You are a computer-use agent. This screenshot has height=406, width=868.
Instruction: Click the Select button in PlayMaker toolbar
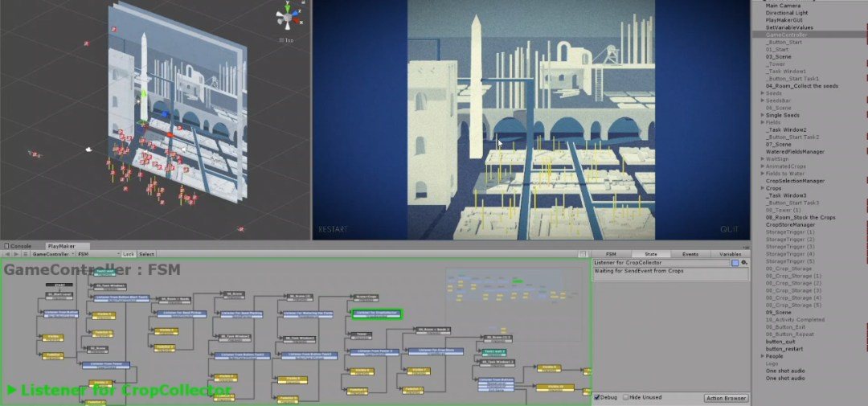(x=147, y=254)
